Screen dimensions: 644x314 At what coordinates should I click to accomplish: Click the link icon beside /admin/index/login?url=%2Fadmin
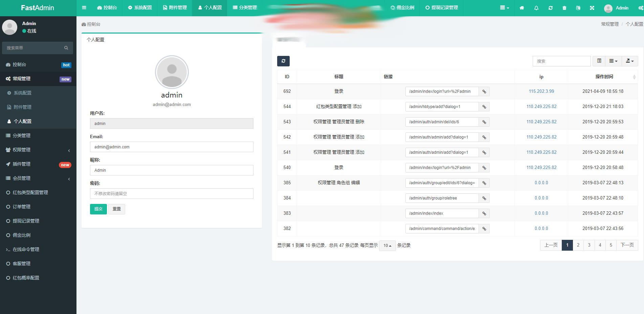tap(484, 91)
